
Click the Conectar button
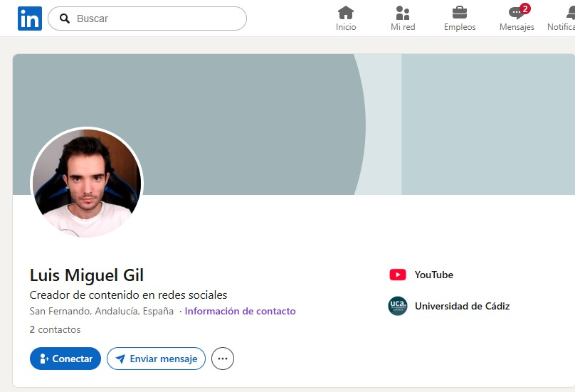tap(65, 359)
